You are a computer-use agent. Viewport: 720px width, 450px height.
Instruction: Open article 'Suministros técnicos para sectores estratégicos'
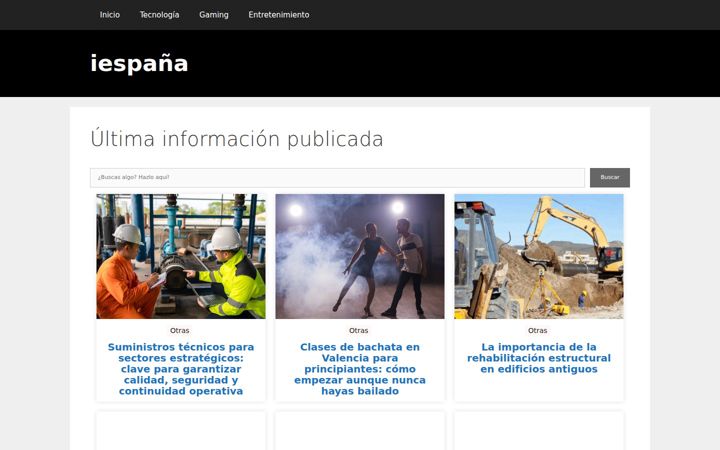[181, 369]
